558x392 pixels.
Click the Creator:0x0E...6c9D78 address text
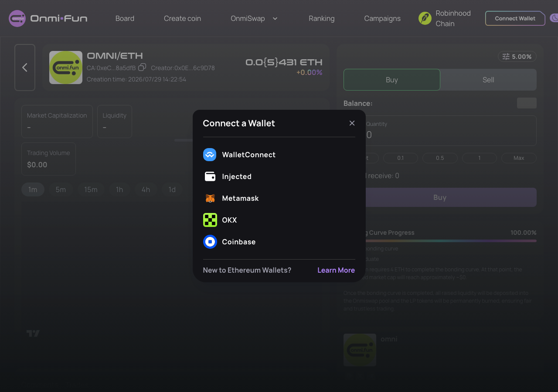point(183,68)
